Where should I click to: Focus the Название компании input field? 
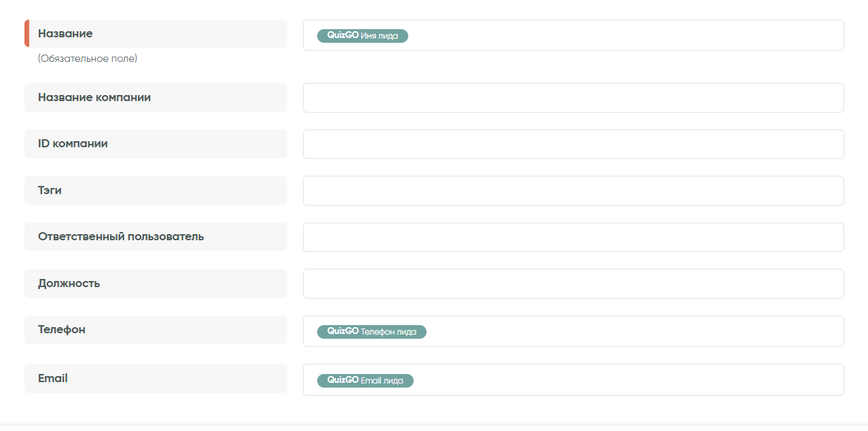(x=573, y=98)
